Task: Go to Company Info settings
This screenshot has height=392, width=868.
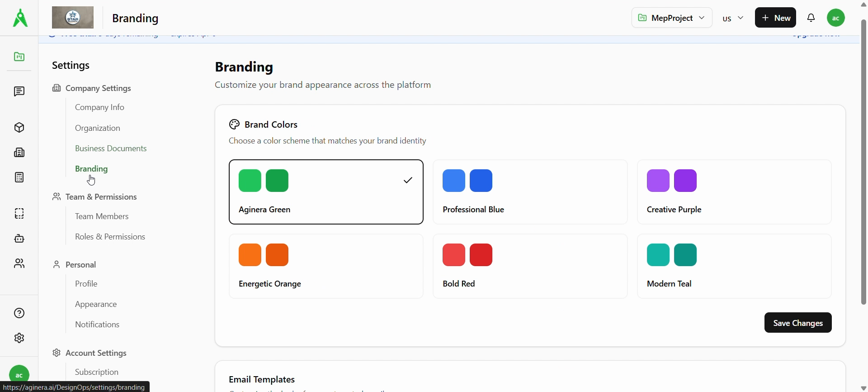Action: (99, 107)
